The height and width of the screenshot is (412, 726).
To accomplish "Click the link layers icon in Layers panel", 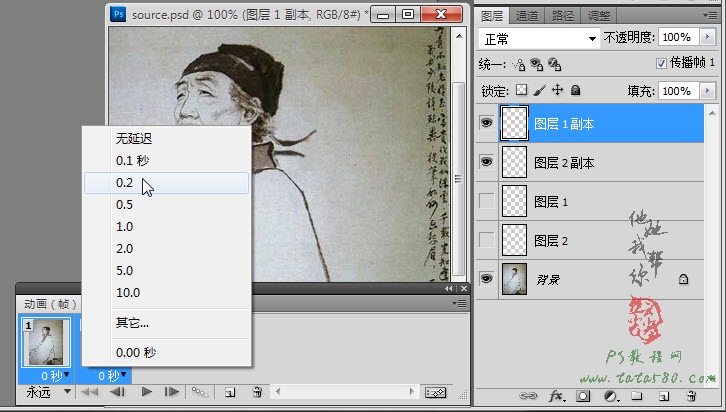I will point(528,396).
